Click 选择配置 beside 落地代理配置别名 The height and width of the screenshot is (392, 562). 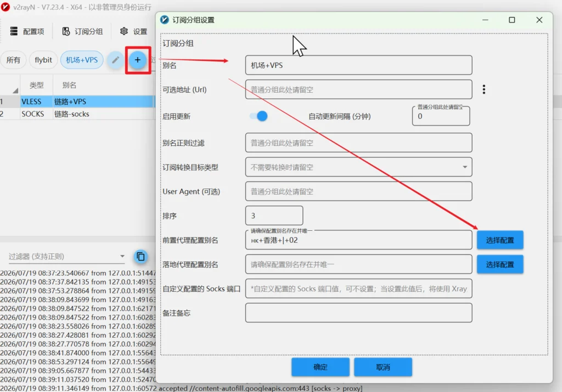(x=500, y=265)
